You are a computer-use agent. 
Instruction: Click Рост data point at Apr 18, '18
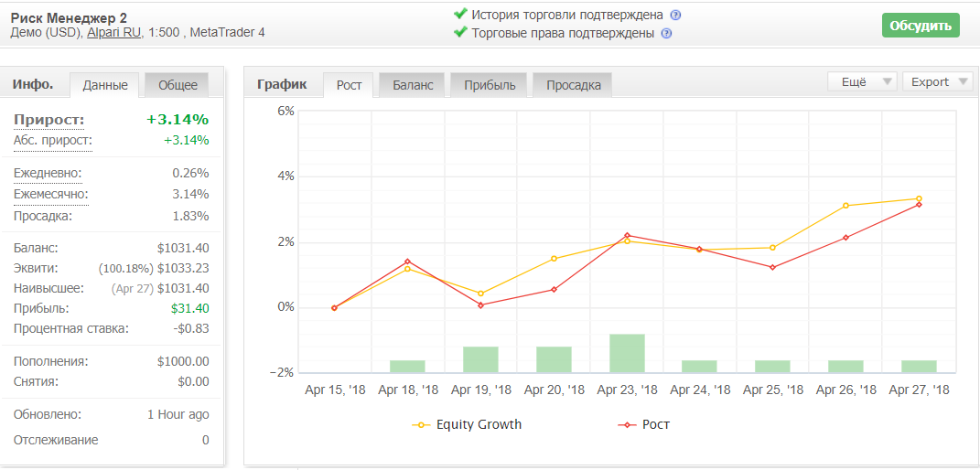(x=407, y=262)
